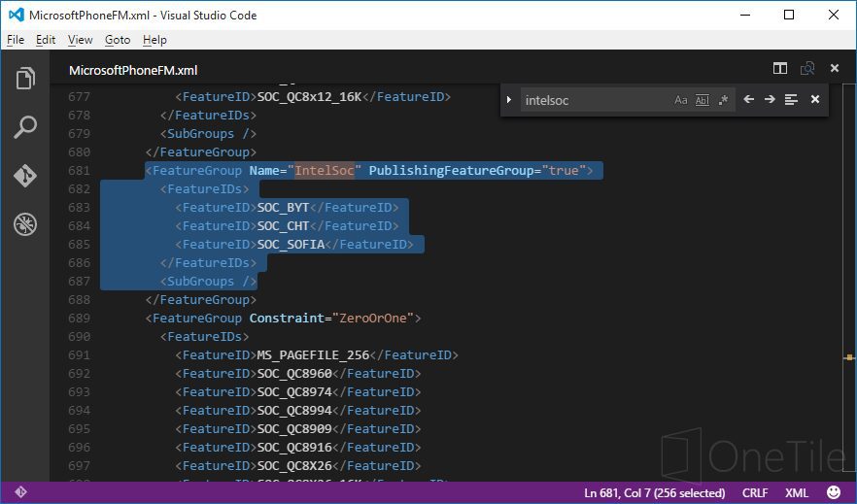
Task: Select the MicrosoftPhoneFM.xml editor title
Action: pyautogui.click(x=133, y=71)
